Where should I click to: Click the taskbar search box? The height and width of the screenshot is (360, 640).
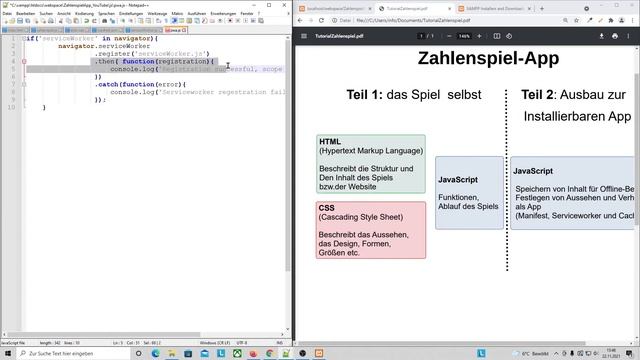(73, 353)
